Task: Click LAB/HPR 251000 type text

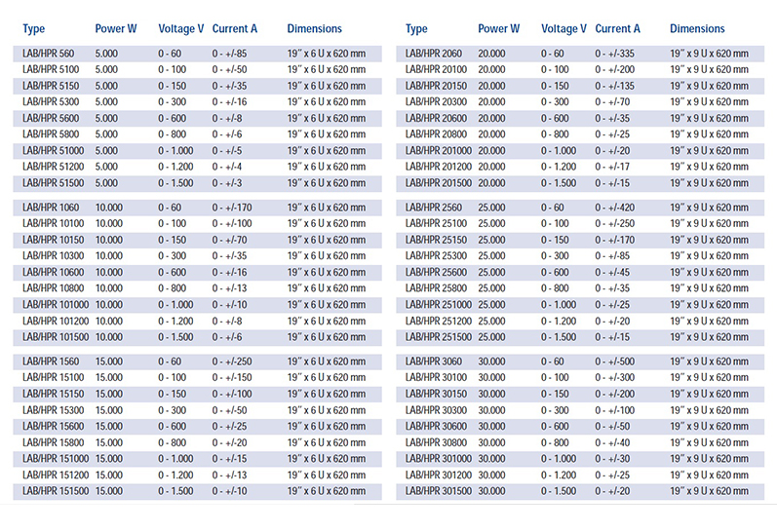Action: [439, 305]
